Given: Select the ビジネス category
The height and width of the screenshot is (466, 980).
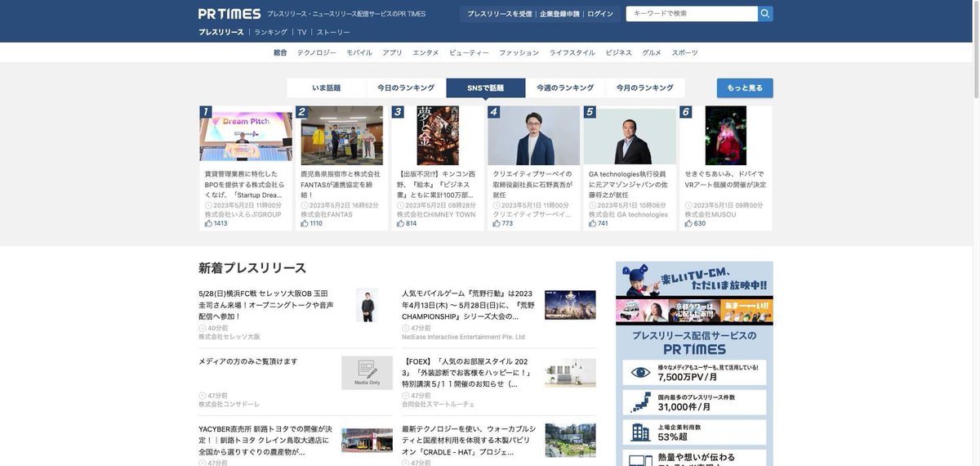Looking at the screenshot, I should click(618, 52).
